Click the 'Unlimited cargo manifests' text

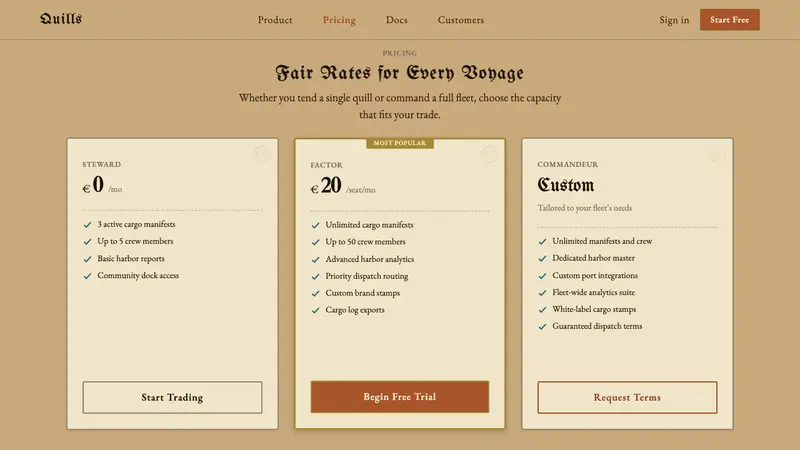tap(369, 224)
